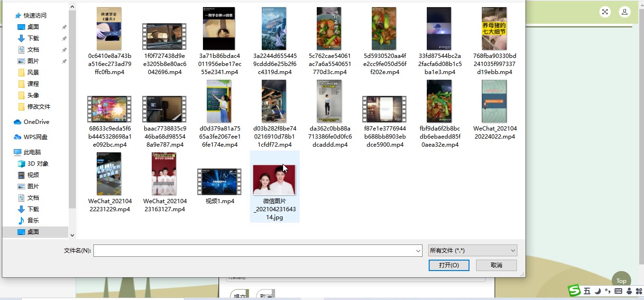Open the 文档 library under This PC
Image resolution: width=644 pixels, height=300 pixels.
coord(28,198)
